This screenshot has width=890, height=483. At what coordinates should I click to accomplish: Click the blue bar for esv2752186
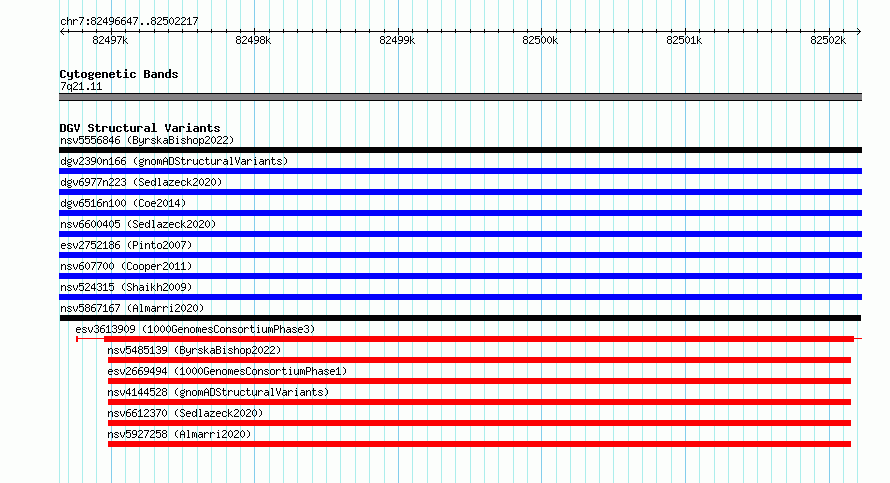click(460, 255)
